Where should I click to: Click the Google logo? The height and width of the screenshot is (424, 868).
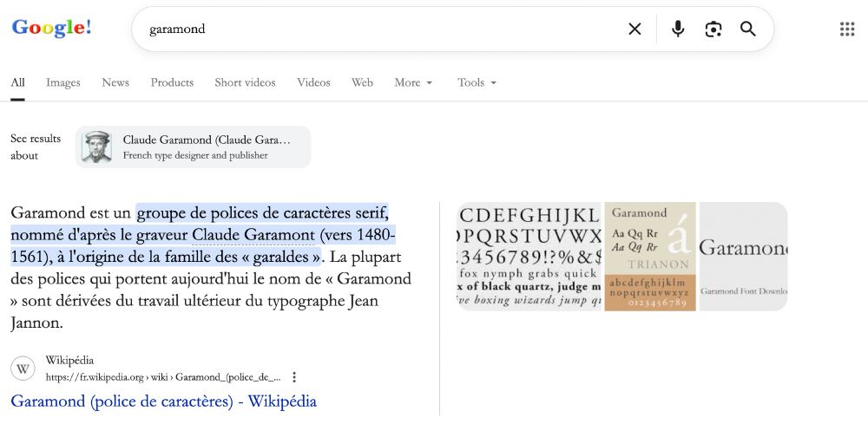[x=51, y=27]
